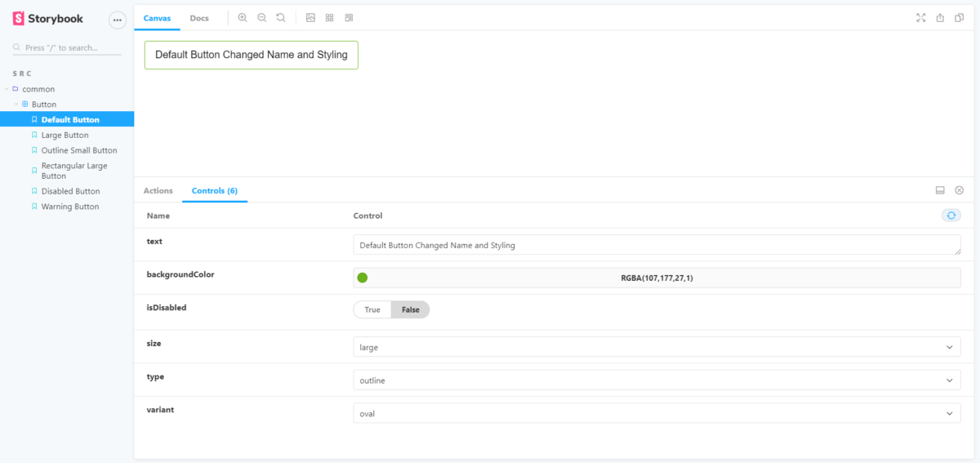
Task: Copy canvas link icon
Action: [x=960, y=17]
